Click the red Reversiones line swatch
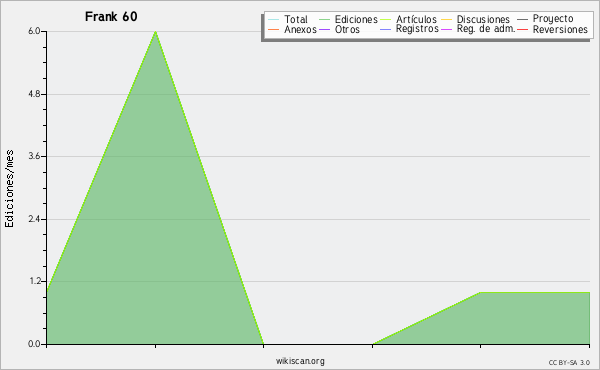The height and width of the screenshot is (370, 600). tap(522, 29)
